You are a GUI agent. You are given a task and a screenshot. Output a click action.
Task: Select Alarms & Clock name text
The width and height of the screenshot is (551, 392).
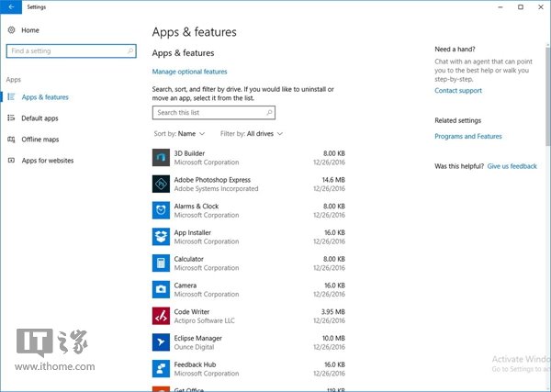click(x=197, y=207)
